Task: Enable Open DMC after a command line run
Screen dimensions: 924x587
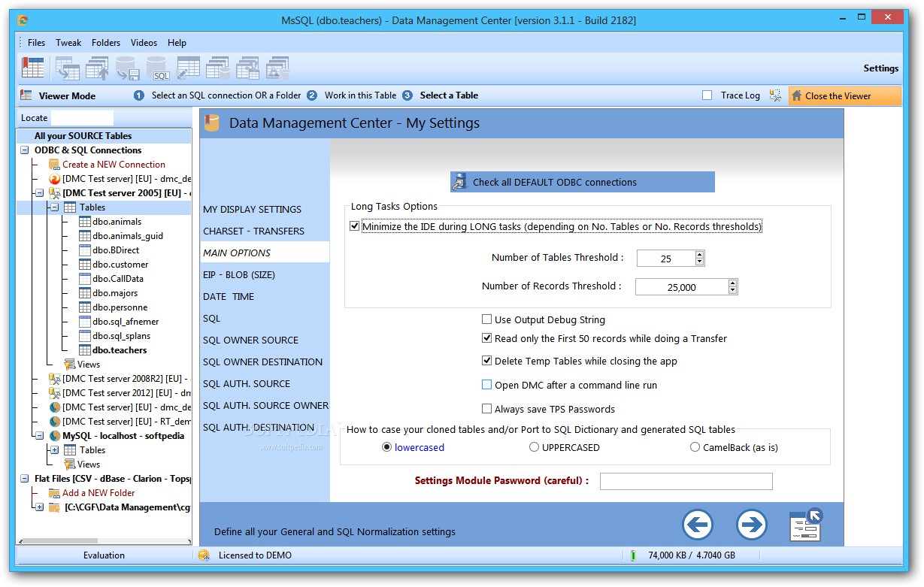Action: (x=487, y=385)
